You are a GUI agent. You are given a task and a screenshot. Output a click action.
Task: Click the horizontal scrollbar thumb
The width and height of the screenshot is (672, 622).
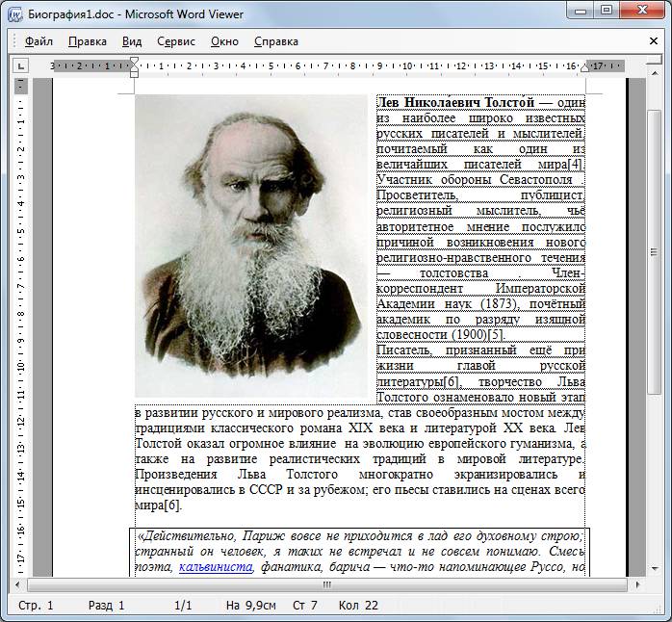click(327, 584)
